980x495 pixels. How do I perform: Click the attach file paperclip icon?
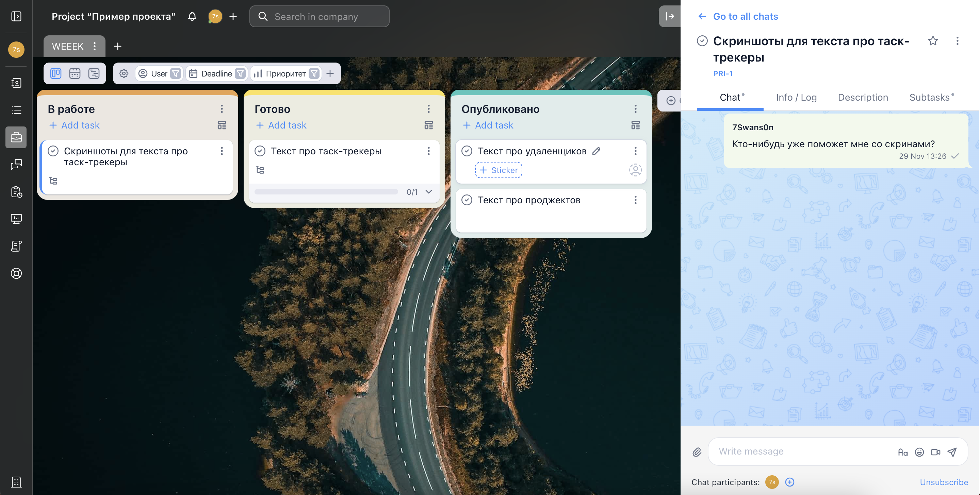[697, 452]
